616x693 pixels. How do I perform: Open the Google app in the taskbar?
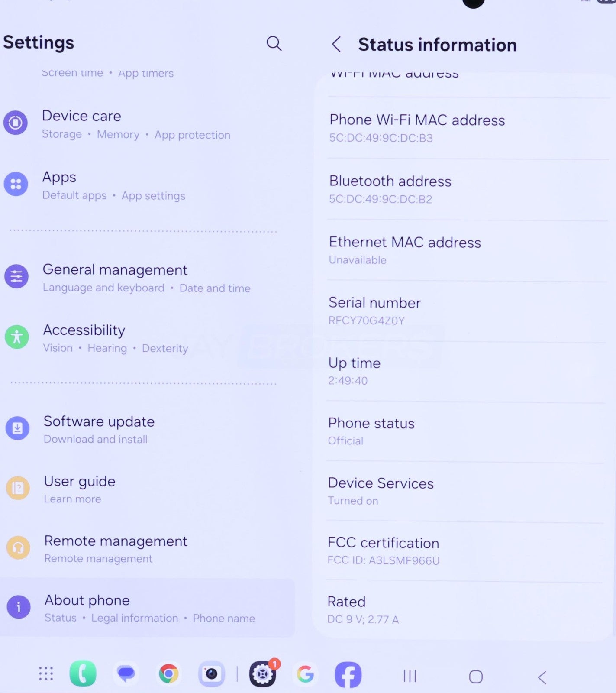pos(305,674)
